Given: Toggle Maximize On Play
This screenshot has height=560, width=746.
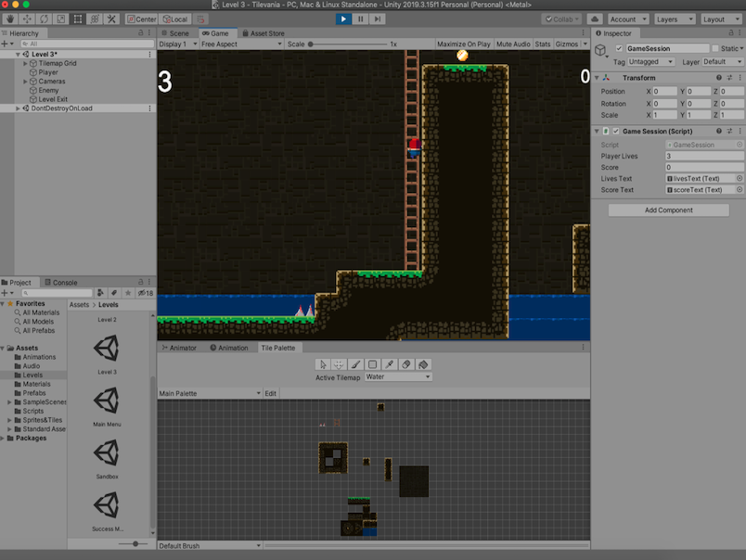Looking at the screenshot, I should pos(463,44).
